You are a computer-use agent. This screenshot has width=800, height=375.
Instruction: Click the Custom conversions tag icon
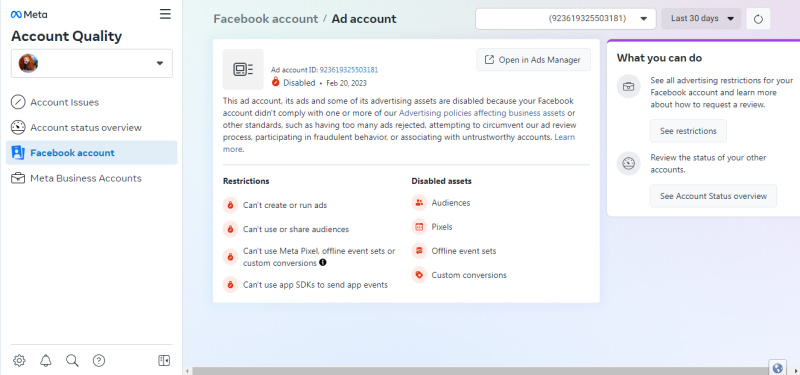[419, 275]
